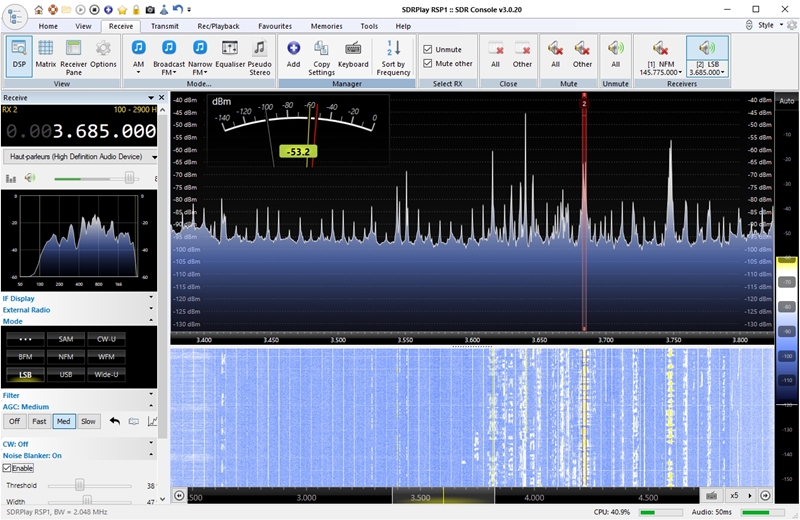Mute Other receivers
This screenshot has height=520, width=800.
point(582,55)
